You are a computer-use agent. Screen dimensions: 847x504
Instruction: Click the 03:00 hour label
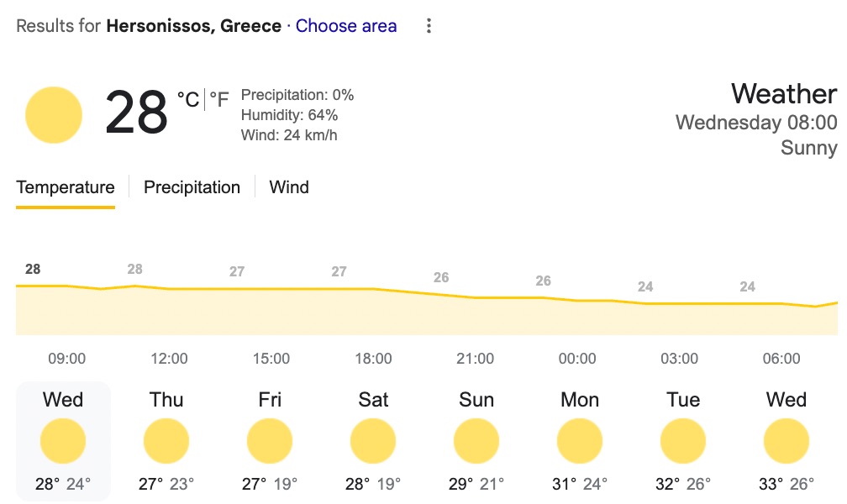tap(679, 359)
